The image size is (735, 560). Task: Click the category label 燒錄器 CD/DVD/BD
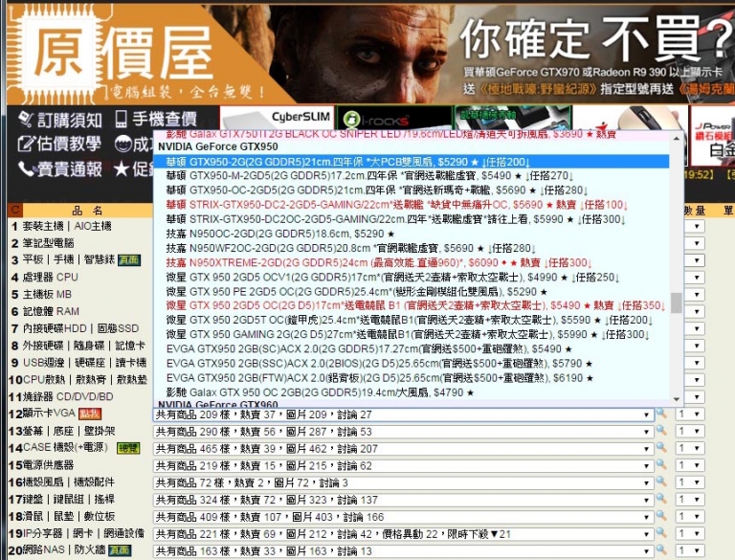(68, 396)
